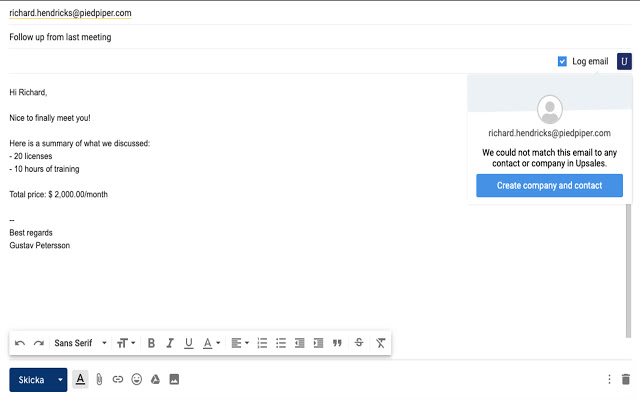This screenshot has height=400, width=640.
Task: Discard the draft with the trash icon
Action: click(x=626, y=380)
